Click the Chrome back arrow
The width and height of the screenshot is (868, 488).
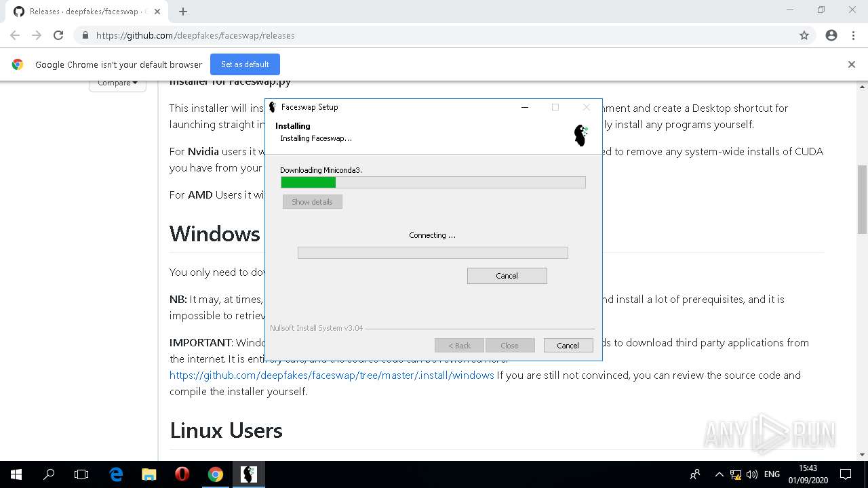(x=15, y=35)
